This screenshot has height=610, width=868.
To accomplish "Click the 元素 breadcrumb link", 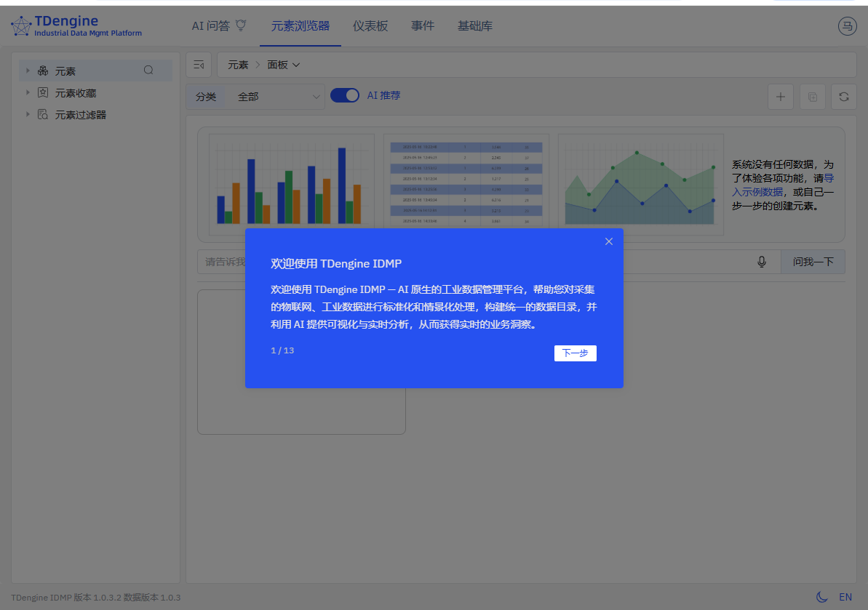I will coord(238,65).
